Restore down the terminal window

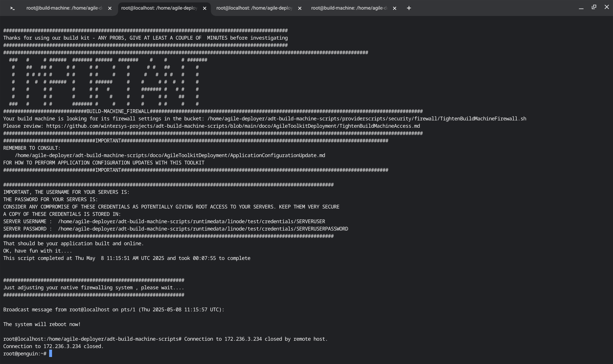pyautogui.click(x=594, y=7)
